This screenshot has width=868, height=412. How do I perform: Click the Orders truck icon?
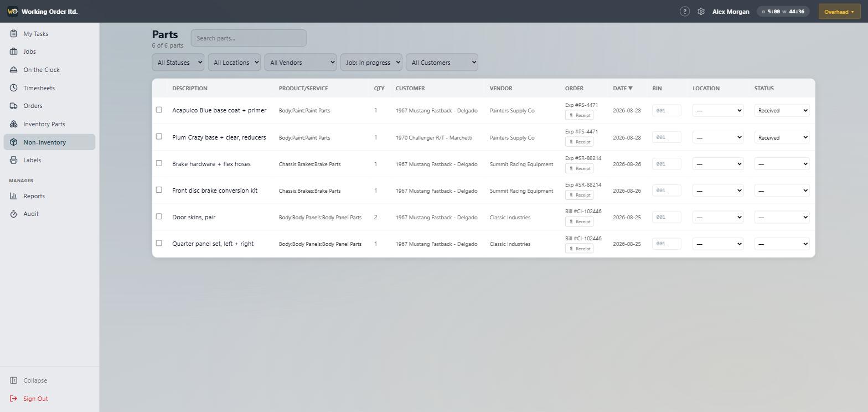[13, 106]
